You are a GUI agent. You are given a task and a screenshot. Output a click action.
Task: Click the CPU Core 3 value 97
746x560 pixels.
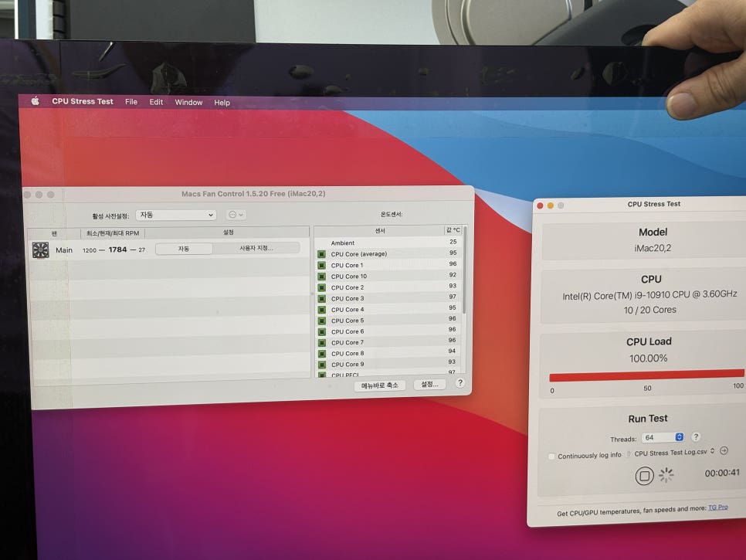(x=453, y=297)
